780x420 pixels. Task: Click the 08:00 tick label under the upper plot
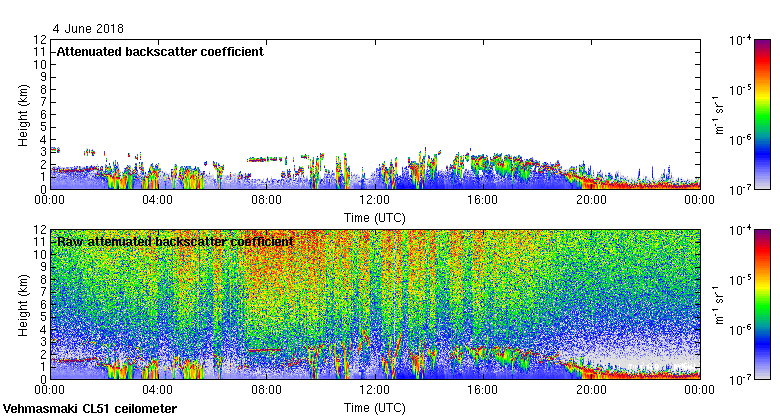point(266,200)
